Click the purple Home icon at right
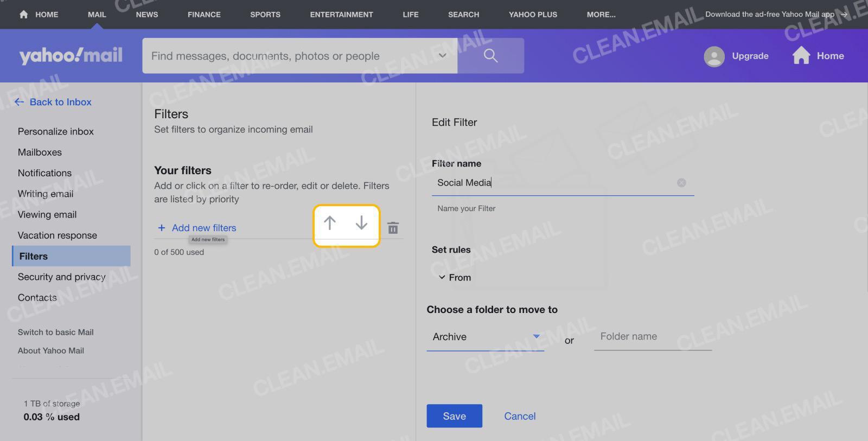Viewport: 868px width, 441px height. (801, 55)
